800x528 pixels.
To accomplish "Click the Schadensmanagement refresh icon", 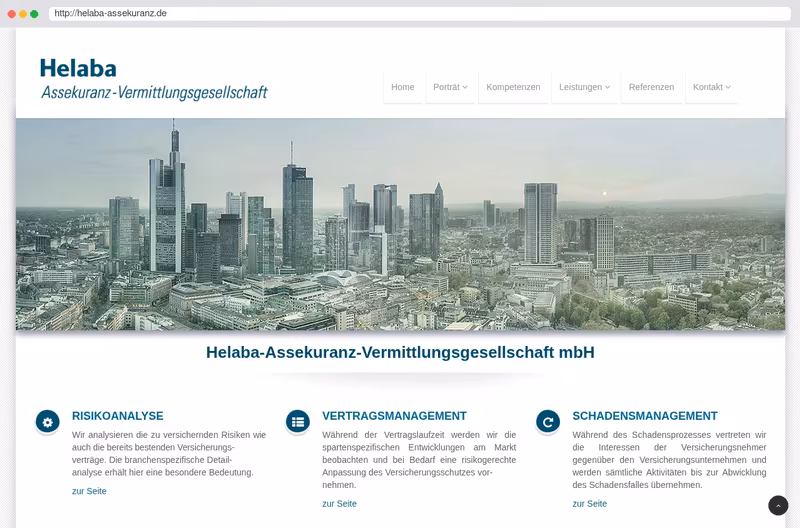I will 548,422.
